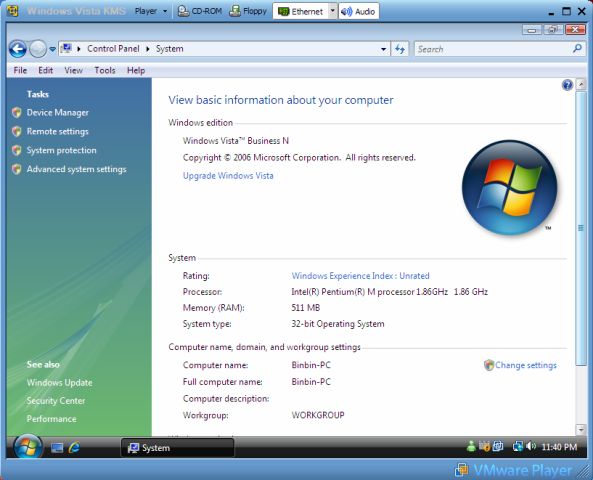
Task: Open Remote settings task
Action: (x=57, y=131)
